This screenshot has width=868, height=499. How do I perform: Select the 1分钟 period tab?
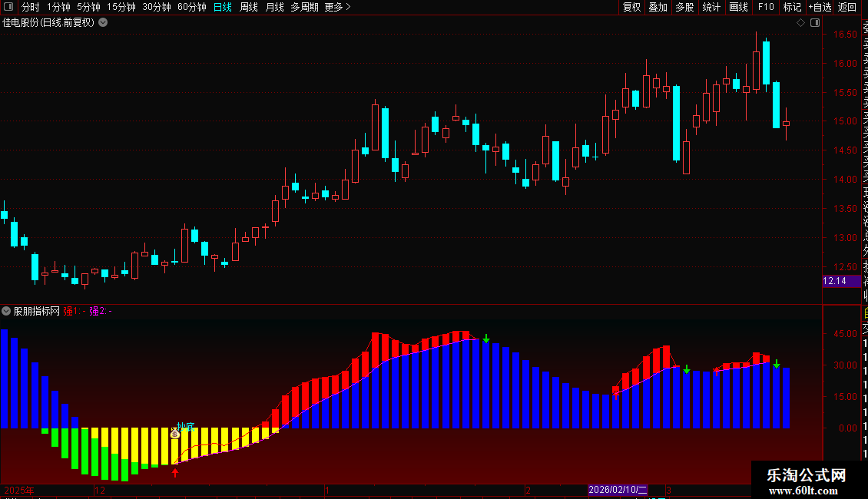(x=58, y=7)
